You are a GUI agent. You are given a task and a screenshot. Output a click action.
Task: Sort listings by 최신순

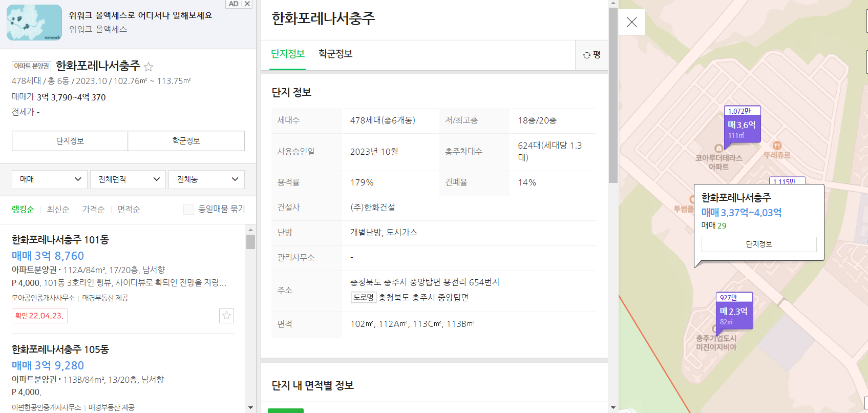[58, 209]
